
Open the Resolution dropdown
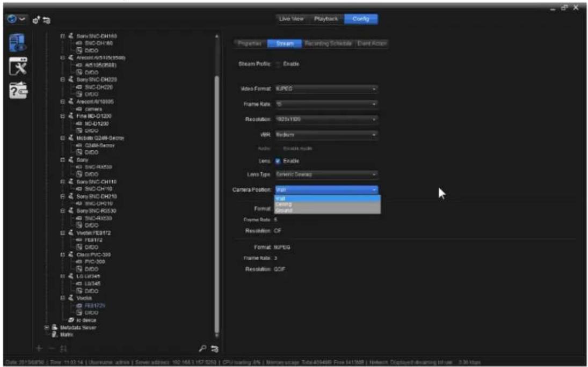click(326, 119)
